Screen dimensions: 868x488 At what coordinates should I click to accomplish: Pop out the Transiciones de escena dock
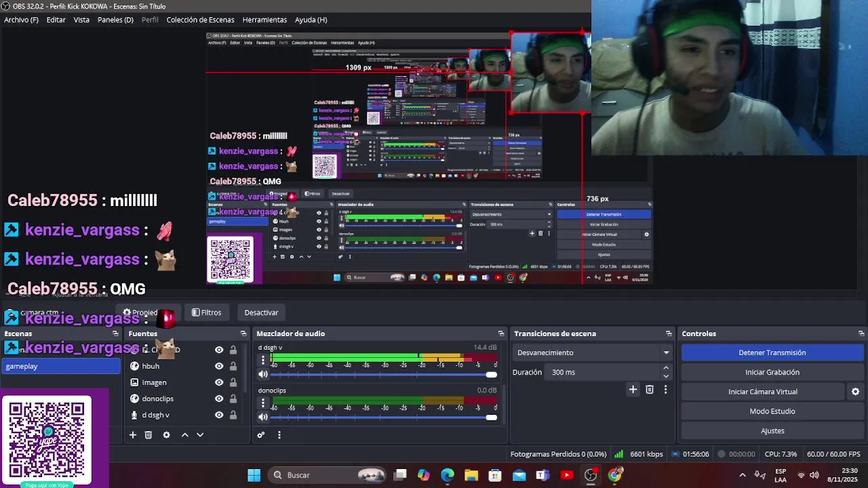click(669, 333)
